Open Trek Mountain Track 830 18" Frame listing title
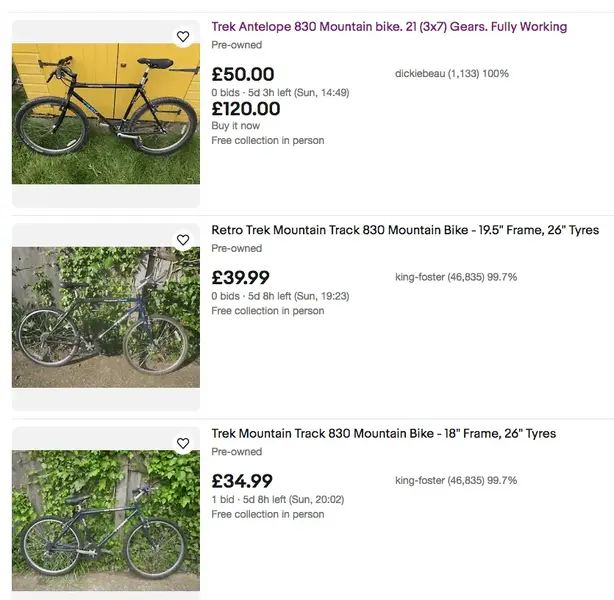 click(383, 434)
